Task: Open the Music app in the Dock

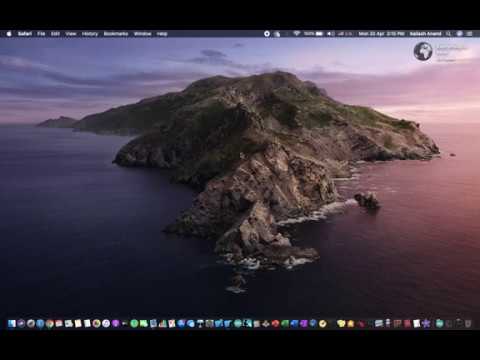Action: tap(106, 323)
